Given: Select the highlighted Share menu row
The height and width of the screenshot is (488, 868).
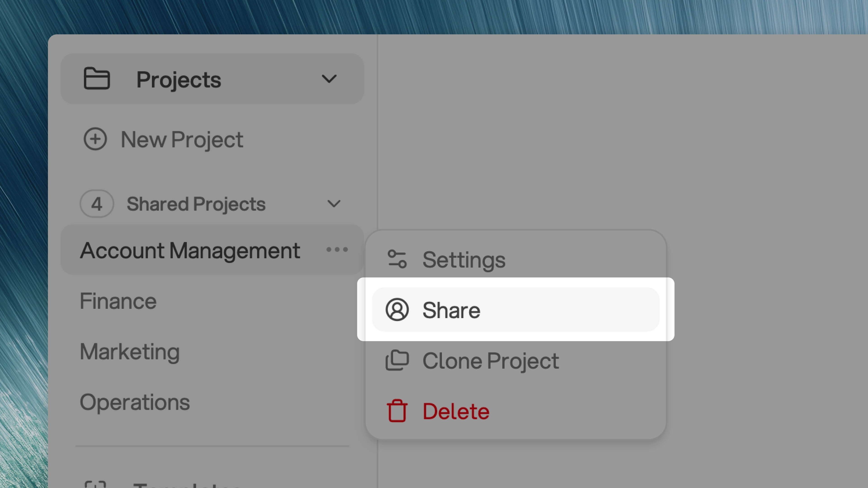Looking at the screenshot, I should click(x=516, y=310).
